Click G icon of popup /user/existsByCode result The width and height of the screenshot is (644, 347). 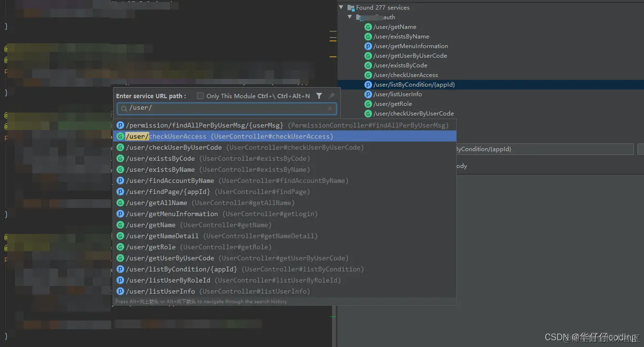pos(121,158)
